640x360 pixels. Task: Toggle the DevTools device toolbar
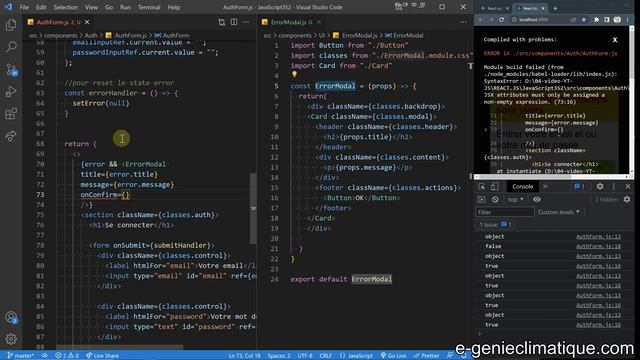pos(494,187)
